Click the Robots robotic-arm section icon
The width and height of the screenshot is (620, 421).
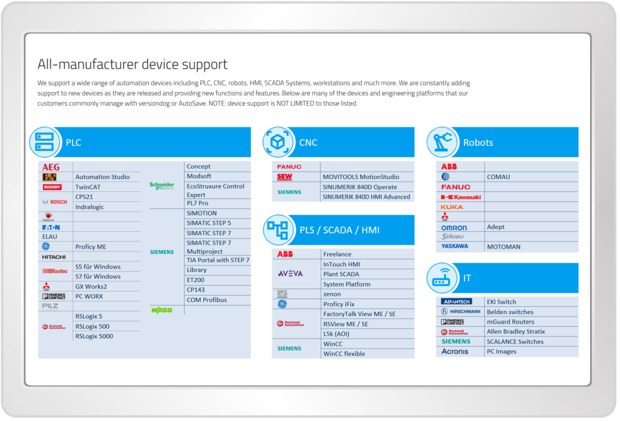(442, 142)
